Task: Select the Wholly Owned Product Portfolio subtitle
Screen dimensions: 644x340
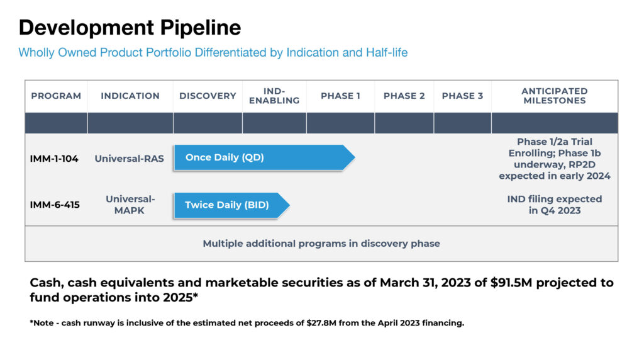Action: click(x=213, y=53)
